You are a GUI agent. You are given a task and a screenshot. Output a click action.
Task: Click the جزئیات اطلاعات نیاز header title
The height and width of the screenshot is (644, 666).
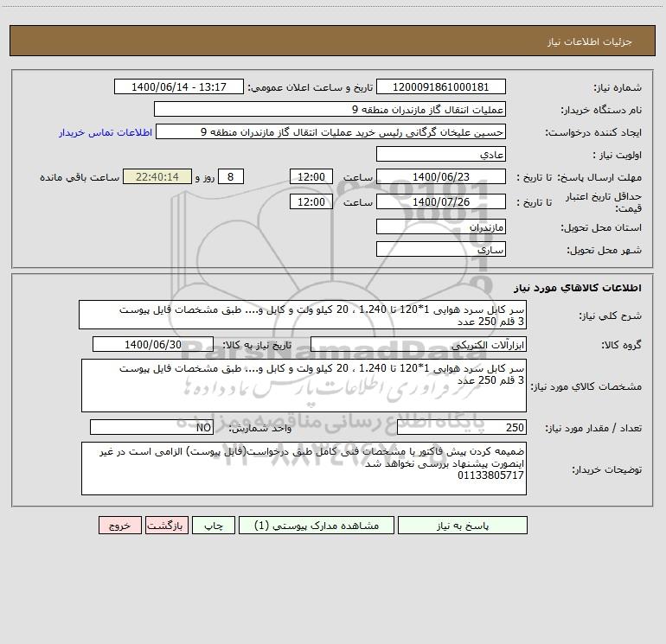590,41
